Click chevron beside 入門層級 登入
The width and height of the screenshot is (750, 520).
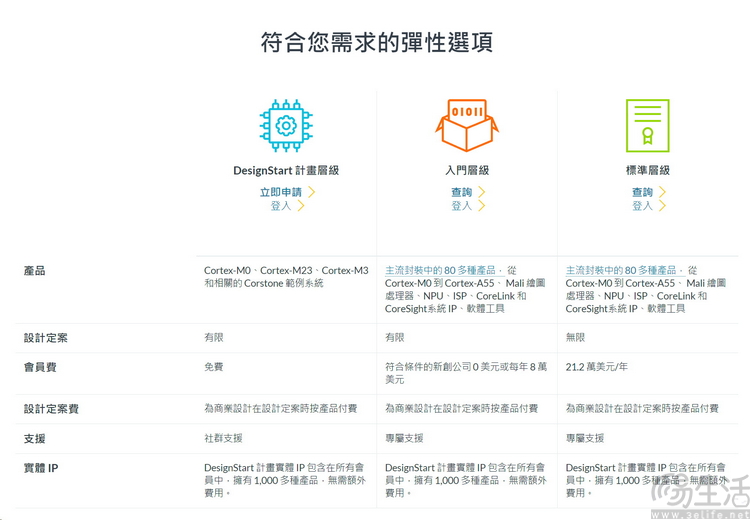point(482,206)
